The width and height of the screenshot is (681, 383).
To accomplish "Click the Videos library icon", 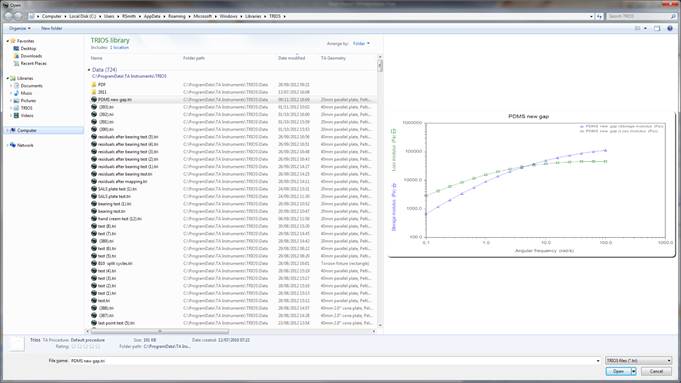I will pos(17,116).
